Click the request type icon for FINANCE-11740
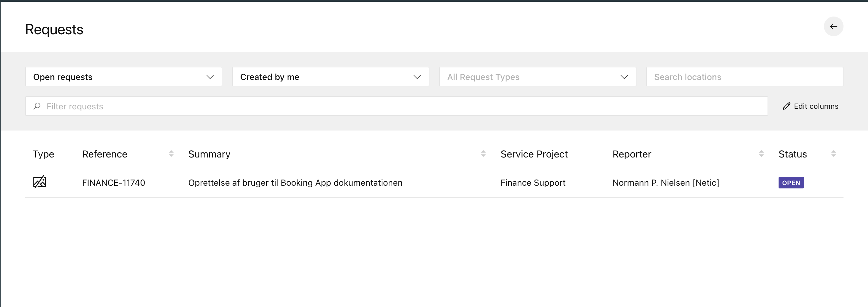Viewport: 868px width, 307px height. coord(40,182)
